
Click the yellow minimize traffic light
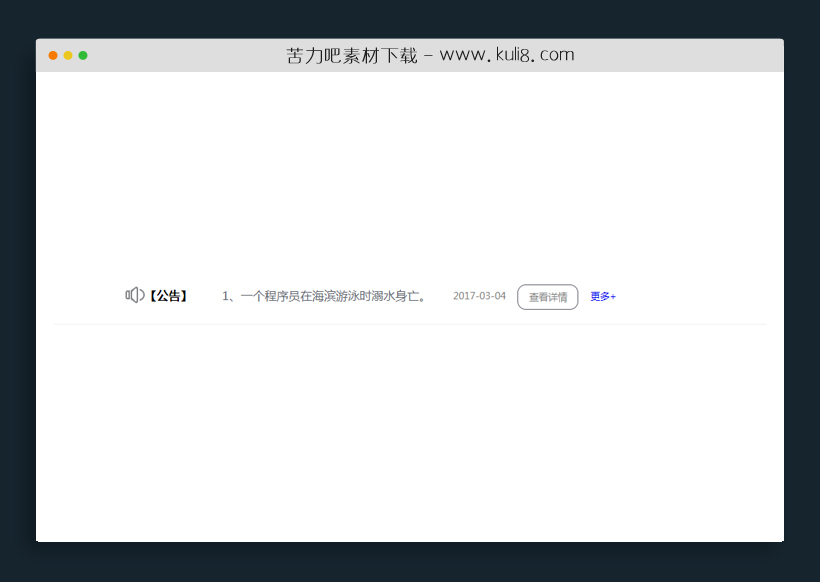pyautogui.click(x=67, y=57)
